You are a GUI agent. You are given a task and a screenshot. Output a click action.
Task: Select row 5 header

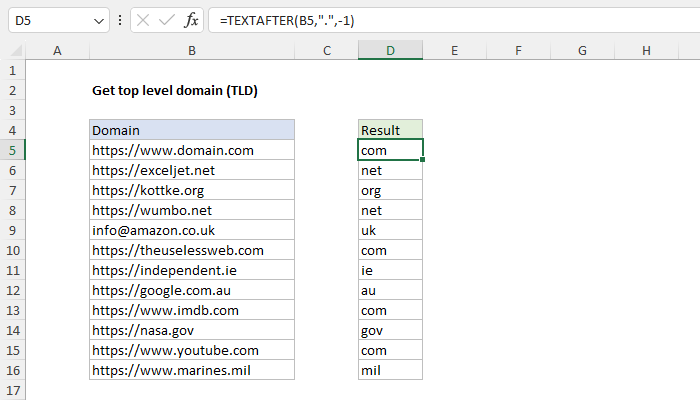pyautogui.click(x=12, y=150)
